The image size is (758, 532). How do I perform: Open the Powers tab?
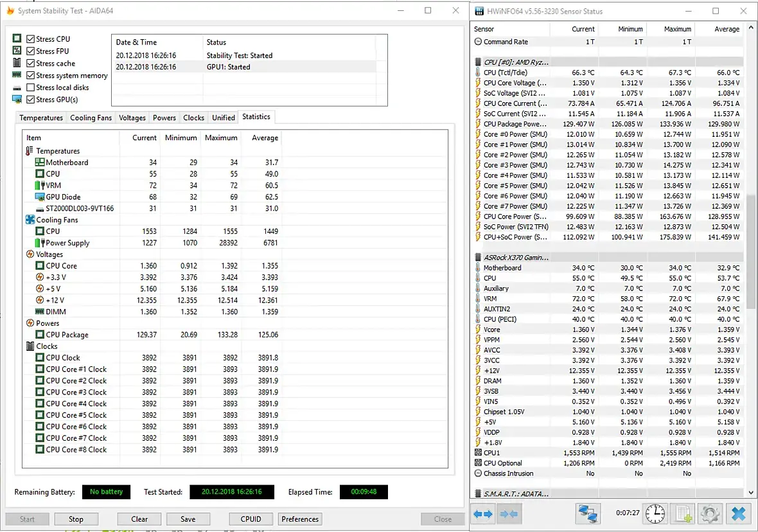pyautogui.click(x=164, y=118)
